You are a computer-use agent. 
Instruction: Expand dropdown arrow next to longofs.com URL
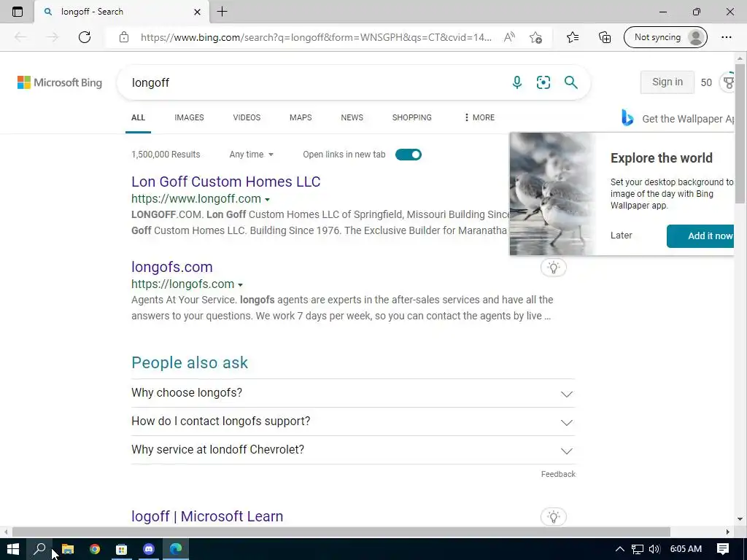240,285
